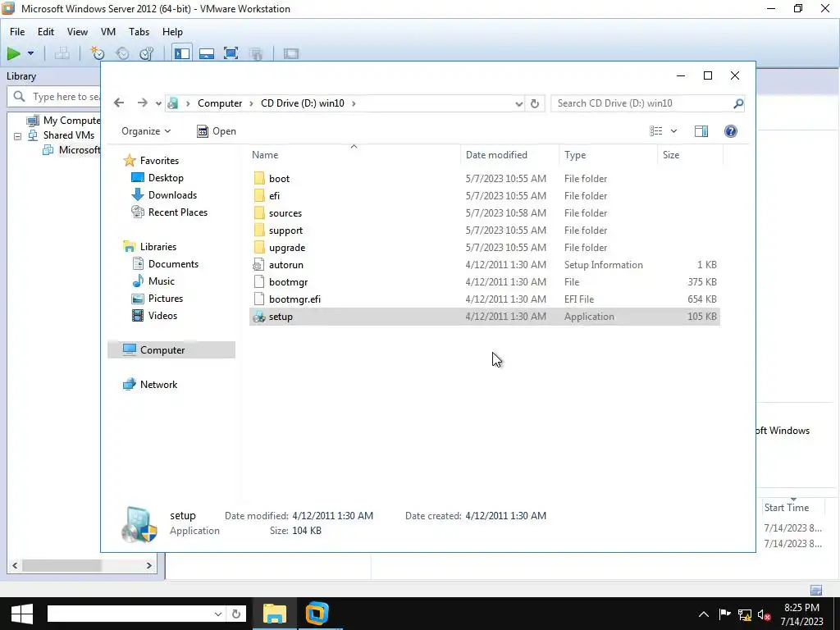This screenshot has height=630, width=840.
Task: Select the support folder
Action: tap(484, 231)
